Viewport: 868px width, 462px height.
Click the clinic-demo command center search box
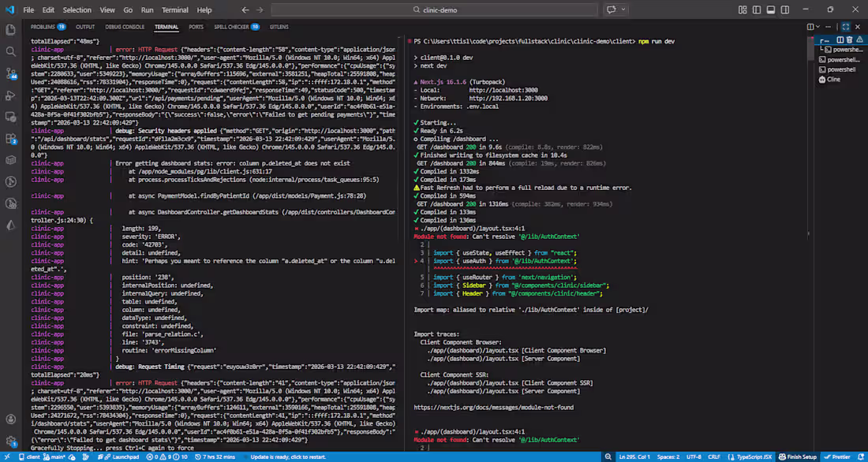pyautogui.click(x=435, y=10)
